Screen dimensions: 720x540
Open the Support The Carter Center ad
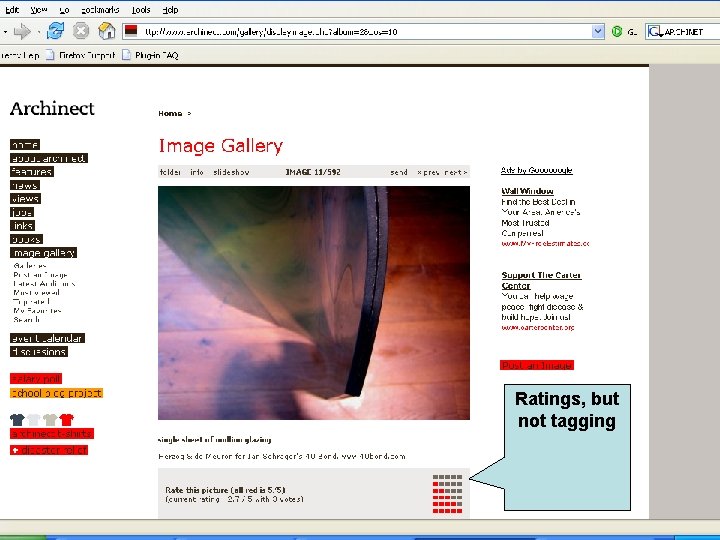[541, 280]
